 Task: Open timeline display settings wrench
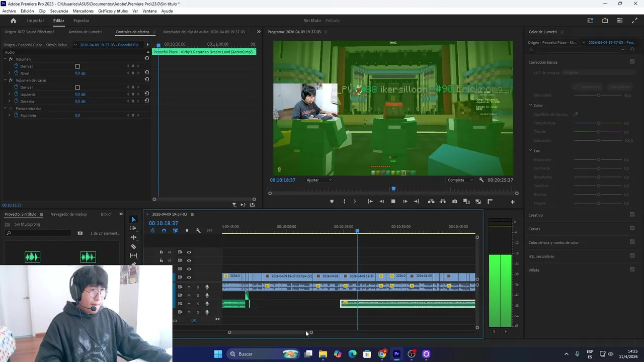(198, 231)
